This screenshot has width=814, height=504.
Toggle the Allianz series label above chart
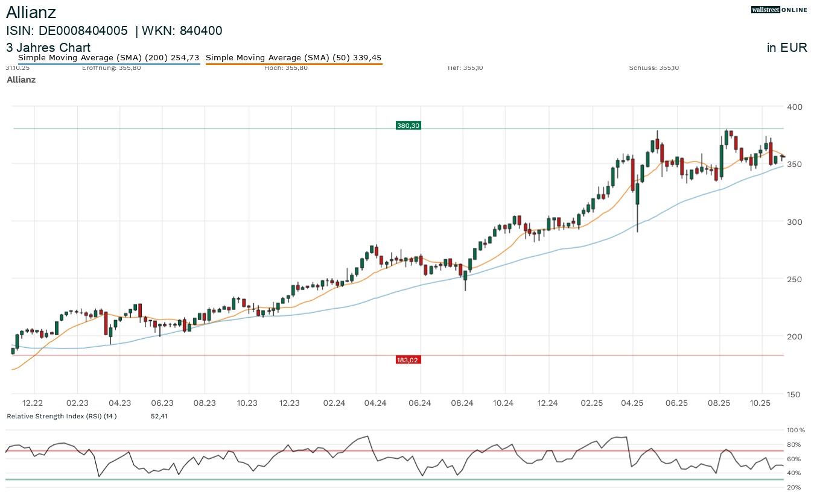click(21, 80)
